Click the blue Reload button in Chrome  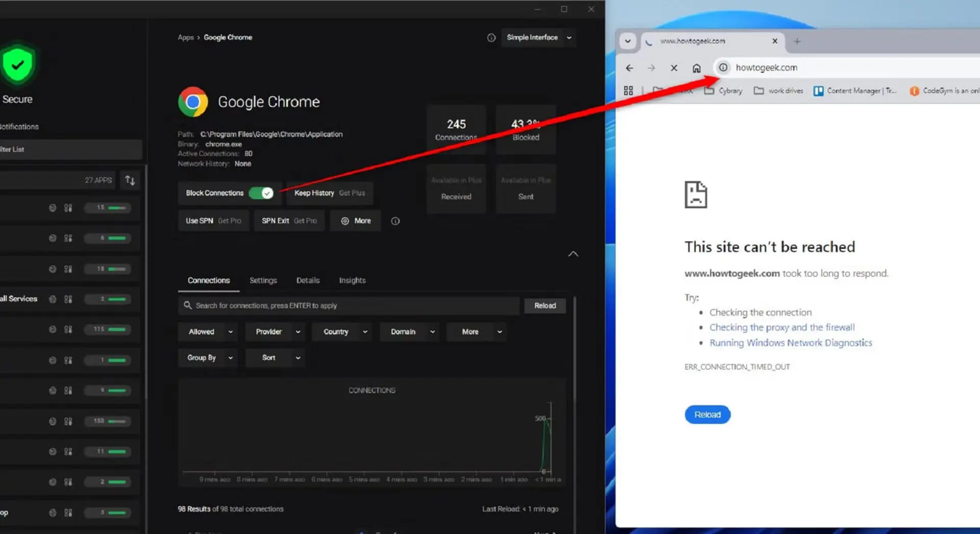tap(707, 415)
